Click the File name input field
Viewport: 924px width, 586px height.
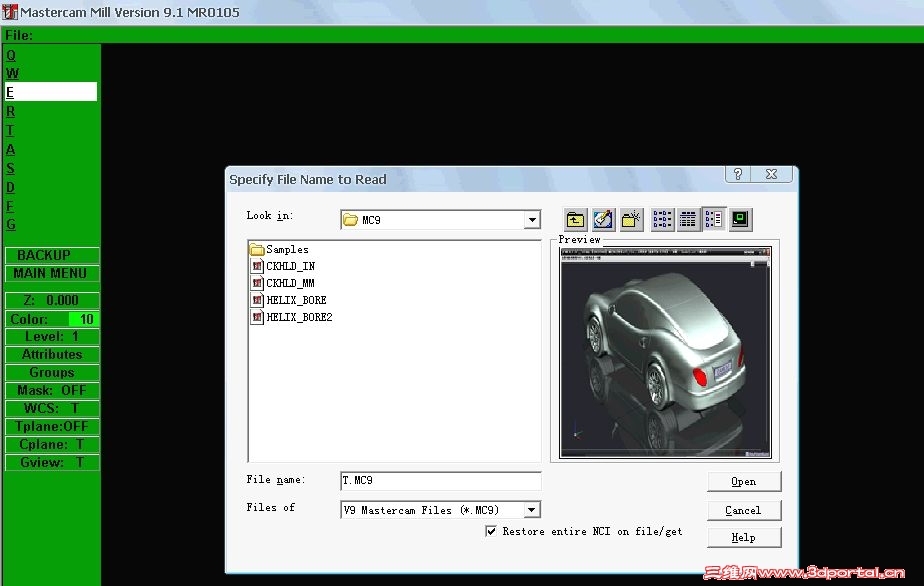point(440,480)
